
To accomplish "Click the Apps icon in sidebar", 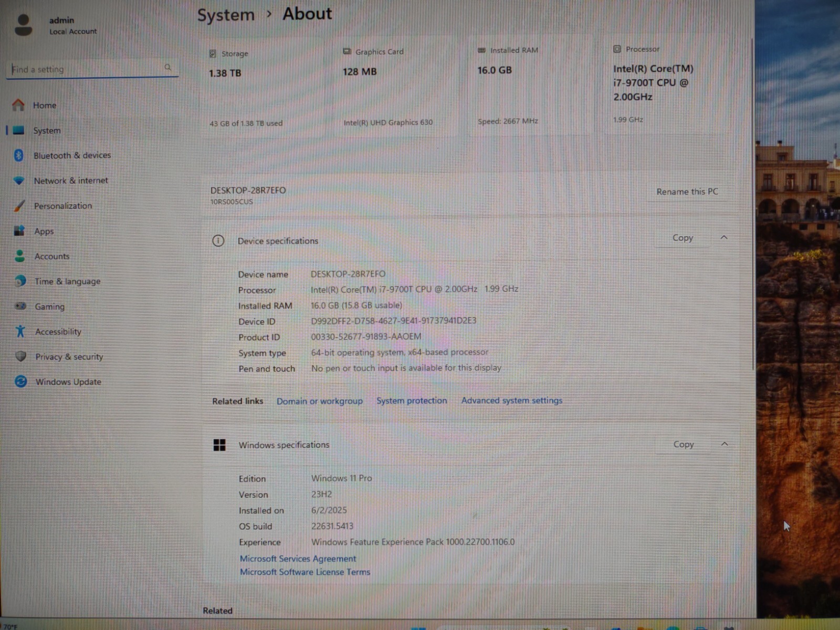I will coord(19,231).
